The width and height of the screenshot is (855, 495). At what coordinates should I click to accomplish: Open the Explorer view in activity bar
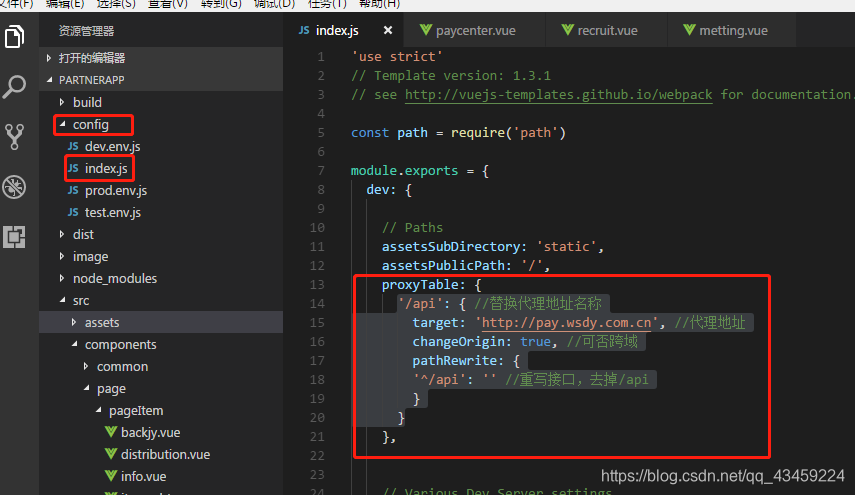pos(15,37)
